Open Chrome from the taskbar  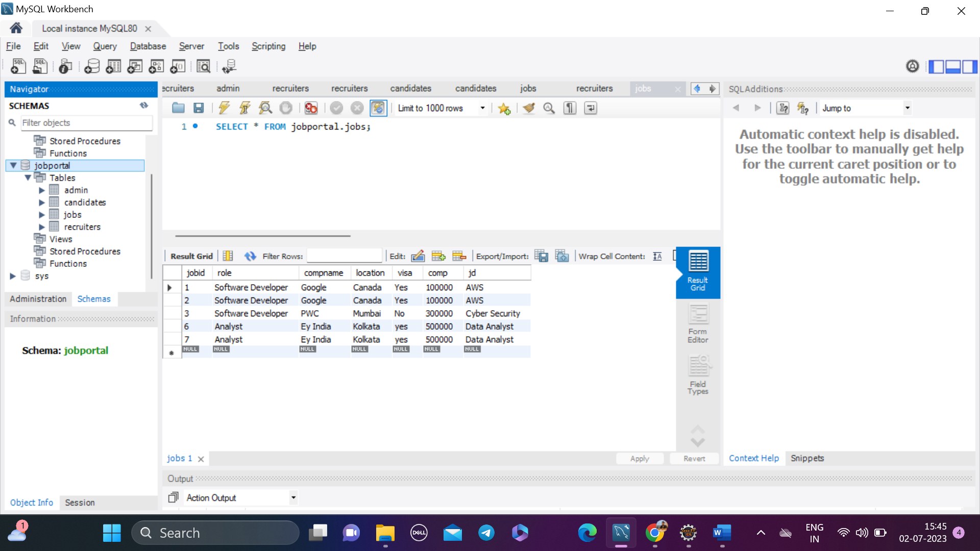click(x=655, y=533)
